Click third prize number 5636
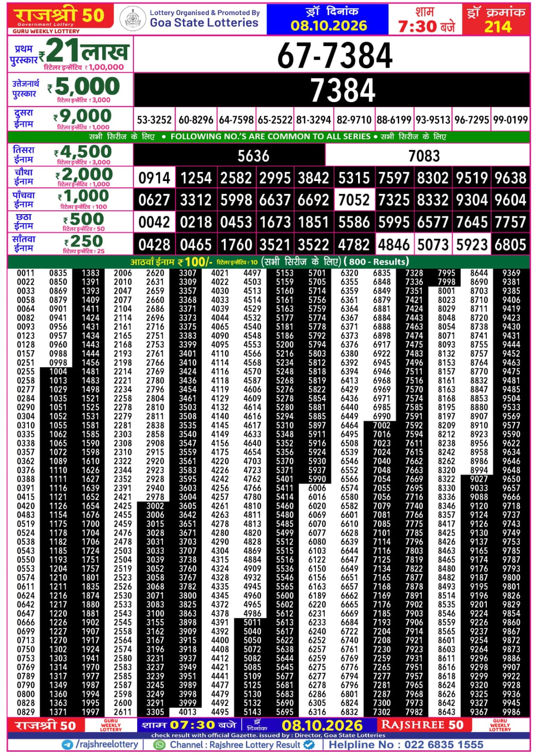535x756 pixels. coord(253,156)
